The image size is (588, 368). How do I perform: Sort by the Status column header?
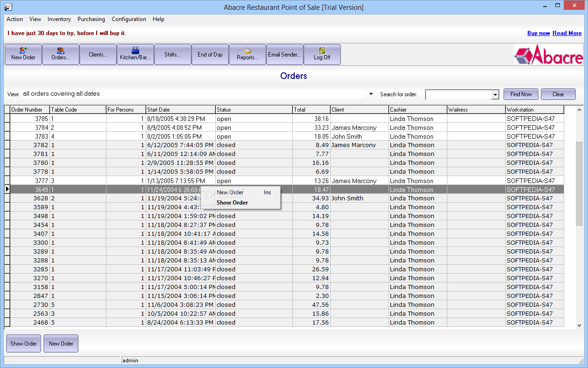(x=254, y=110)
